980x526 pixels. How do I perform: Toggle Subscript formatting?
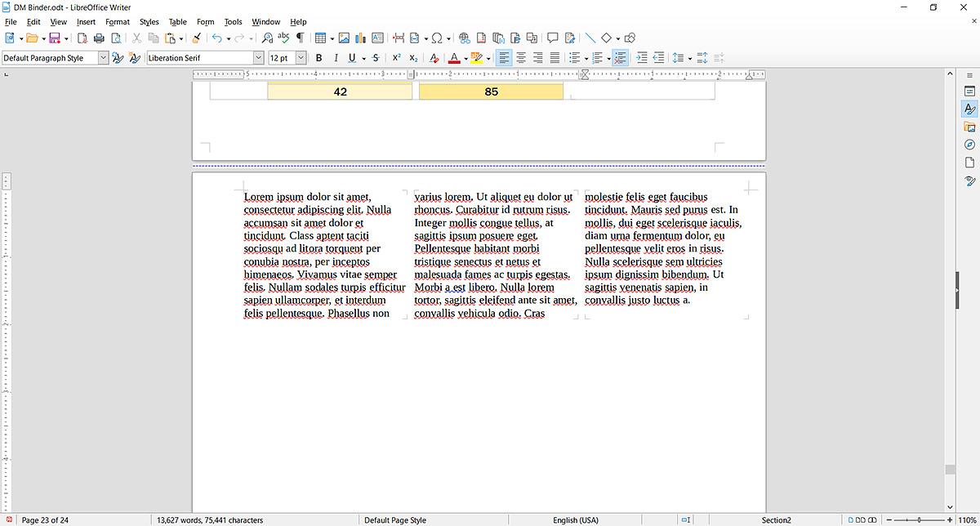coord(413,58)
